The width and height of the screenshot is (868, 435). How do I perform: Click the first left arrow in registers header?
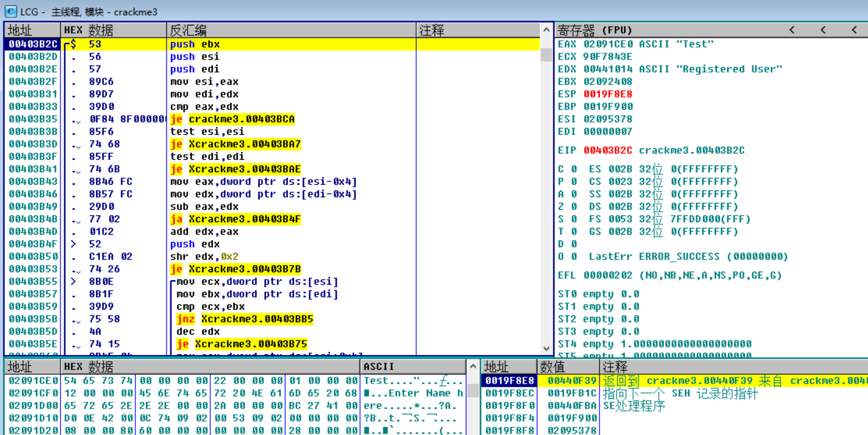coord(792,30)
